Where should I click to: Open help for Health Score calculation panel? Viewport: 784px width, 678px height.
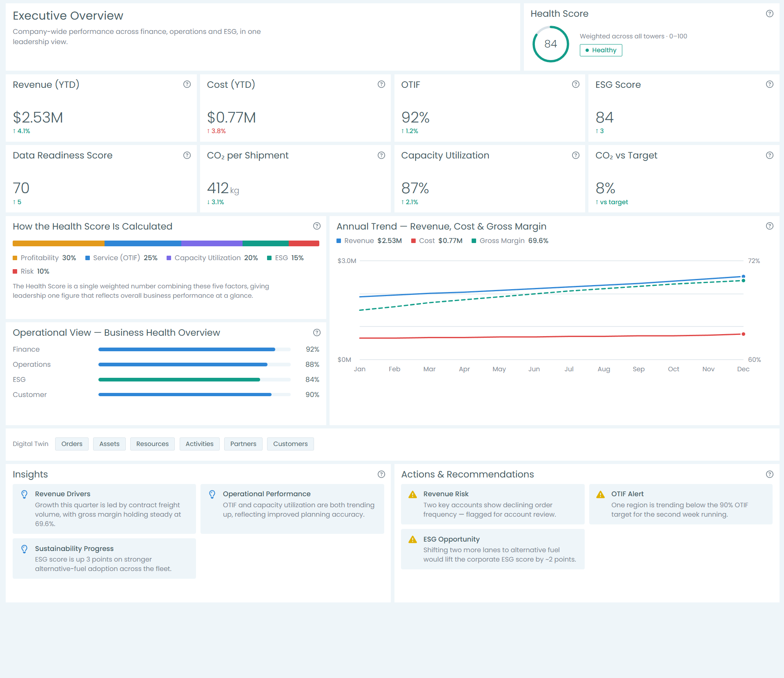coord(317,226)
